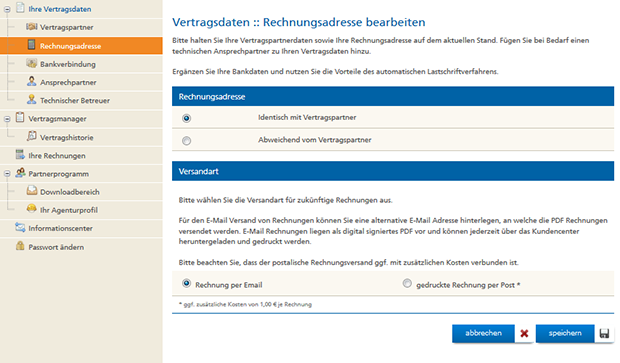Click the Versandart section header
Viewport: 620px width, 363px height.
[x=393, y=171]
